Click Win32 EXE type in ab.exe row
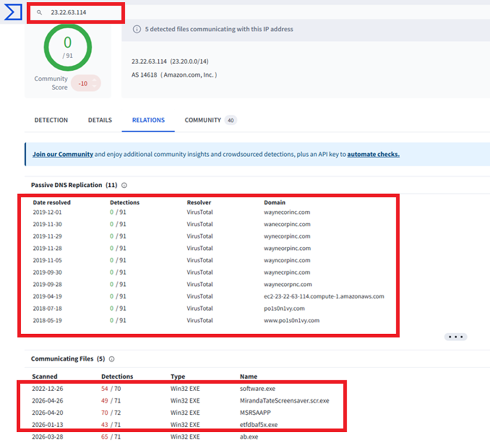Screen dimensions: 490x448 [185, 437]
